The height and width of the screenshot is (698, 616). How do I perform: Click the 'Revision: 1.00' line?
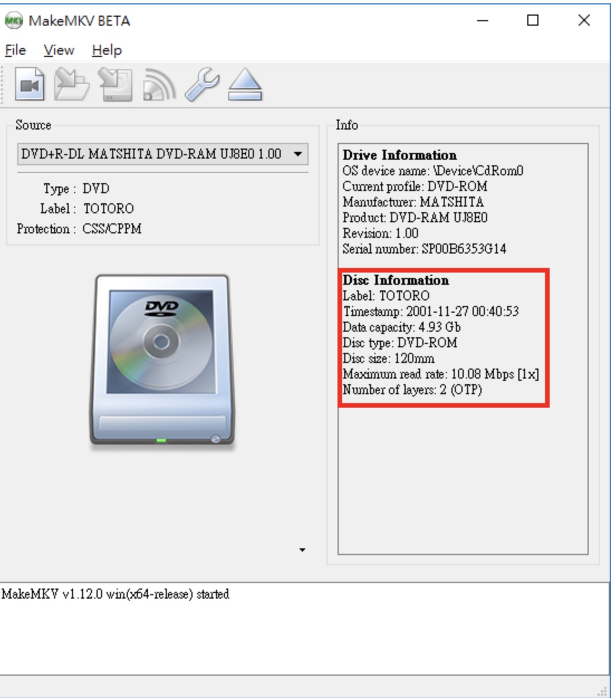[380, 233]
